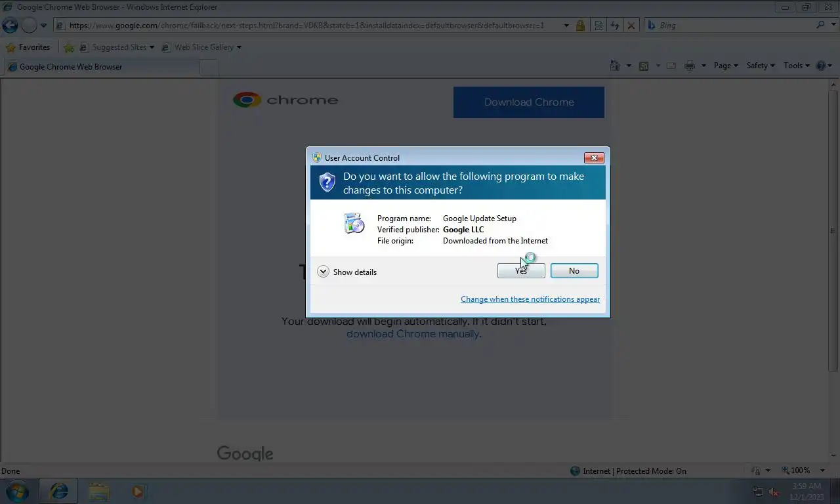The height and width of the screenshot is (504, 840).
Task: Click the network icon in system tray
Action: pyautogui.click(x=758, y=492)
